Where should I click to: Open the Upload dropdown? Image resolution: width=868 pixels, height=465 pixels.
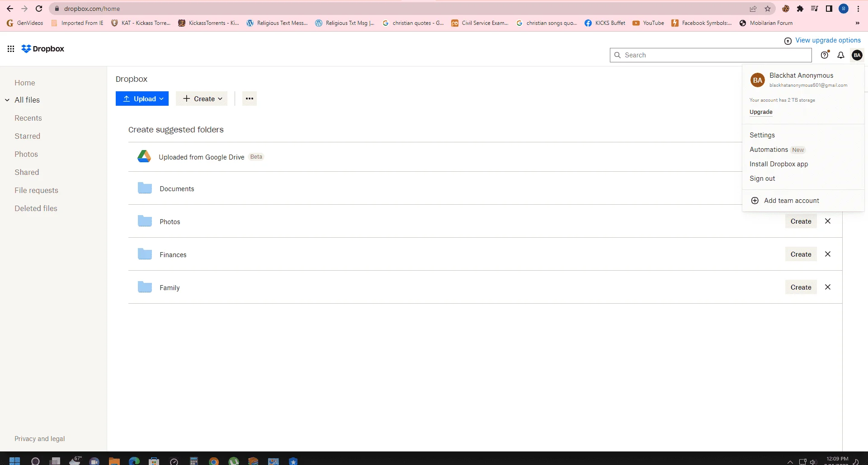142,99
